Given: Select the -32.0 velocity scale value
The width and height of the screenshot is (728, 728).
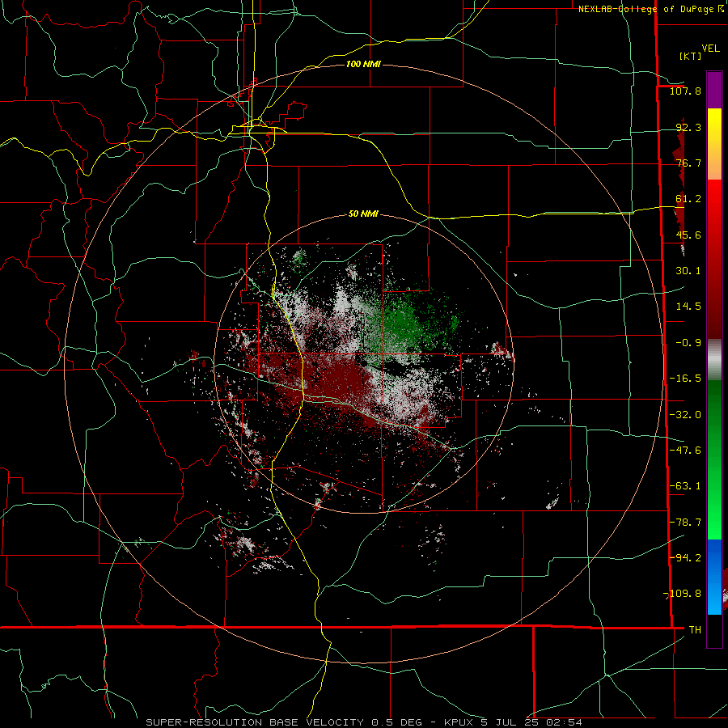Looking at the screenshot, I should click(685, 415).
